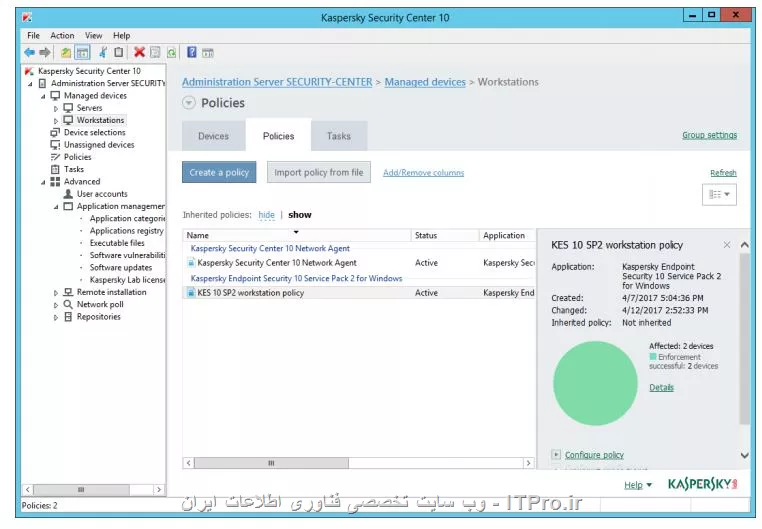Click the User accounts person icon
This screenshot has height=529, width=762.
pyautogui.click(x=68, y=194)
